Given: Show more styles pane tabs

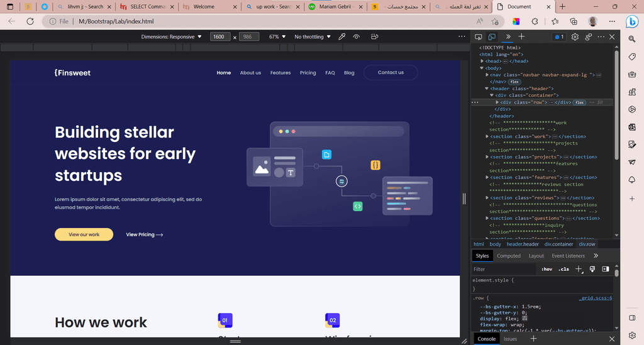Looking at the screenshot, I should pyautogui.click(x=596, y=256).
